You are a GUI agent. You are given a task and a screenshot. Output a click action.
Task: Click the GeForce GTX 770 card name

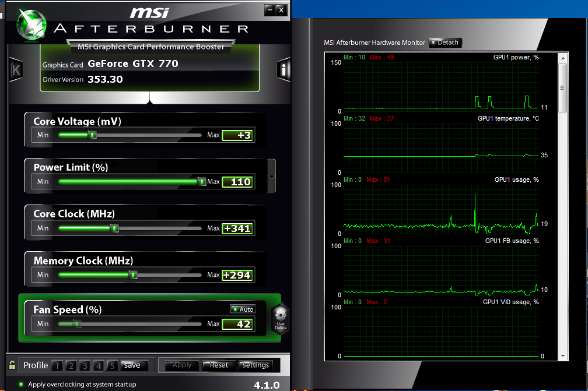point(133,64)
